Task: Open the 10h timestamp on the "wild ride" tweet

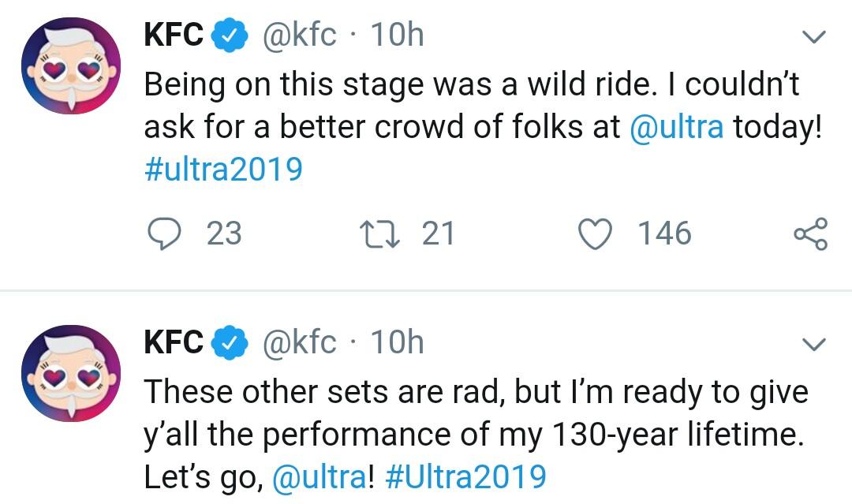Action: coord(397,35)
